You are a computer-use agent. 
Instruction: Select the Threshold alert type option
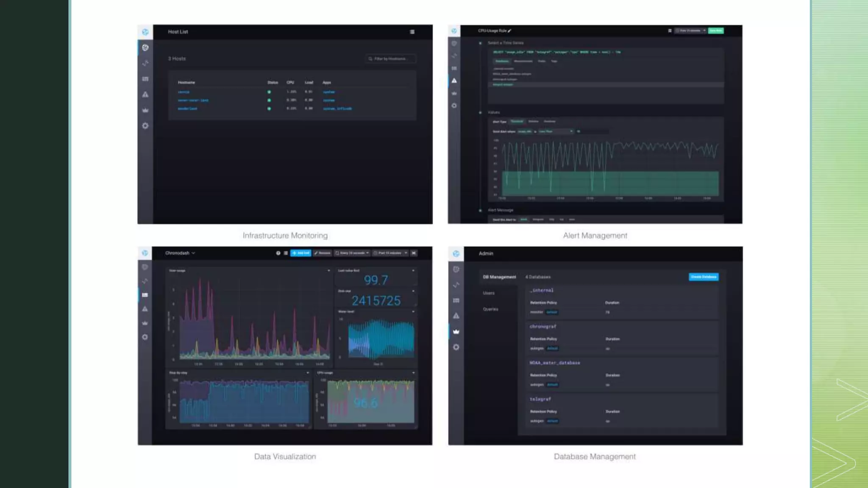(517, 122)
